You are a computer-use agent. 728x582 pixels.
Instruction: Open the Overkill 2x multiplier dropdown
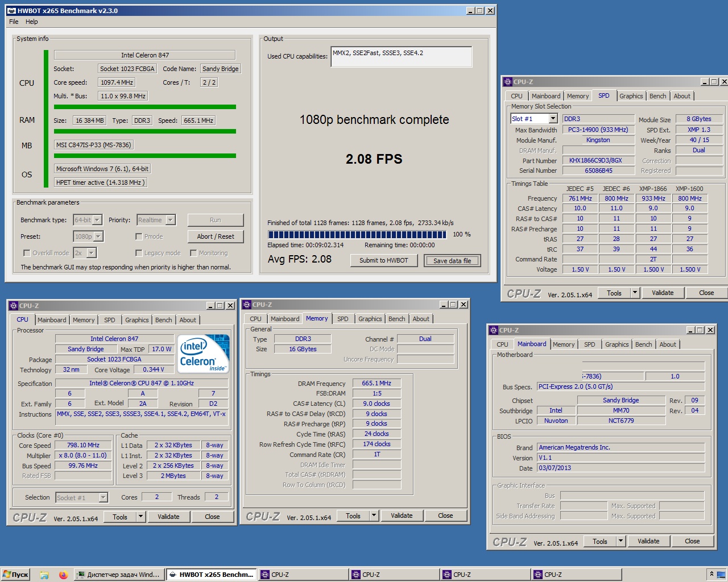click(92, 253)
